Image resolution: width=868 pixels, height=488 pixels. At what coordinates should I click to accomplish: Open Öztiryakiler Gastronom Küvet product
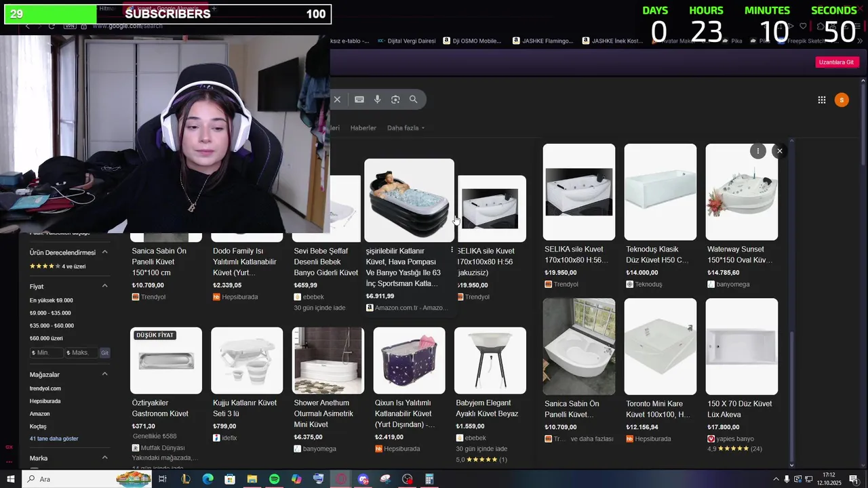[x=166, y=361]
